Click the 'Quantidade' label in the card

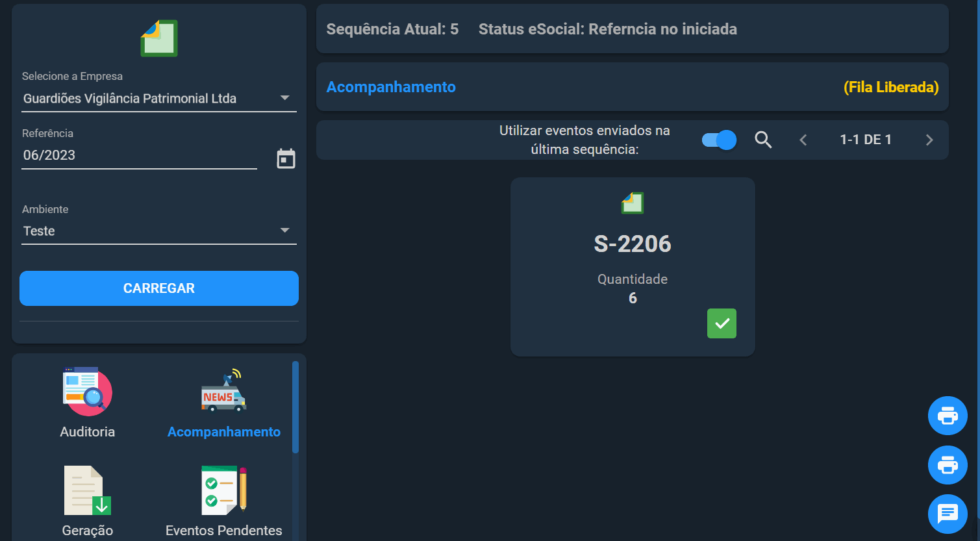click(633, 279)
